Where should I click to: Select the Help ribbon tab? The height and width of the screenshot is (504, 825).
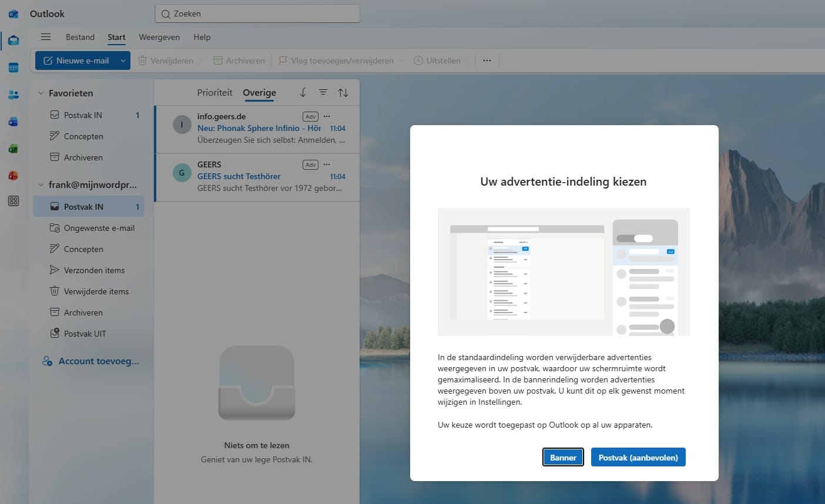point(202,37)
